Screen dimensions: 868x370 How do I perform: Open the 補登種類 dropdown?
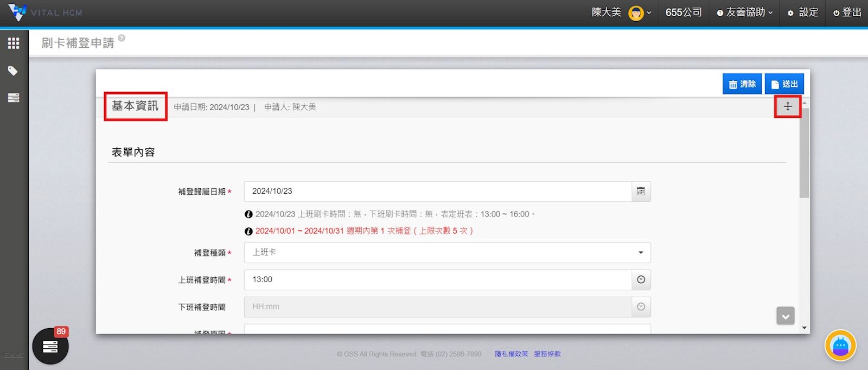click(447, 253)
